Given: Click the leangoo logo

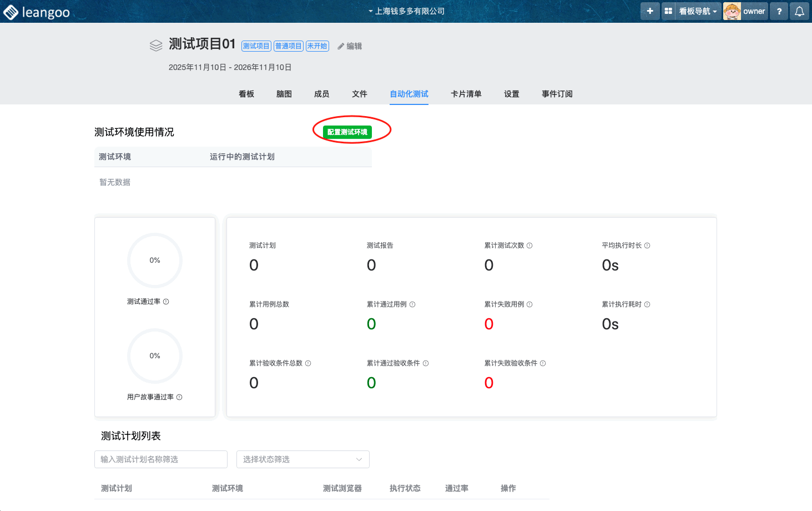Looking at the screenshot, I should (37, 12).
